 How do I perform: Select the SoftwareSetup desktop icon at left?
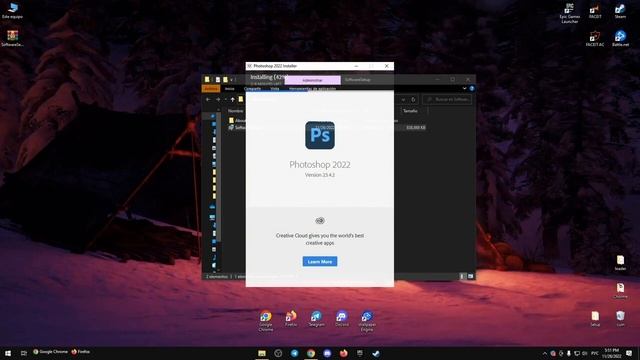[12, 38]
